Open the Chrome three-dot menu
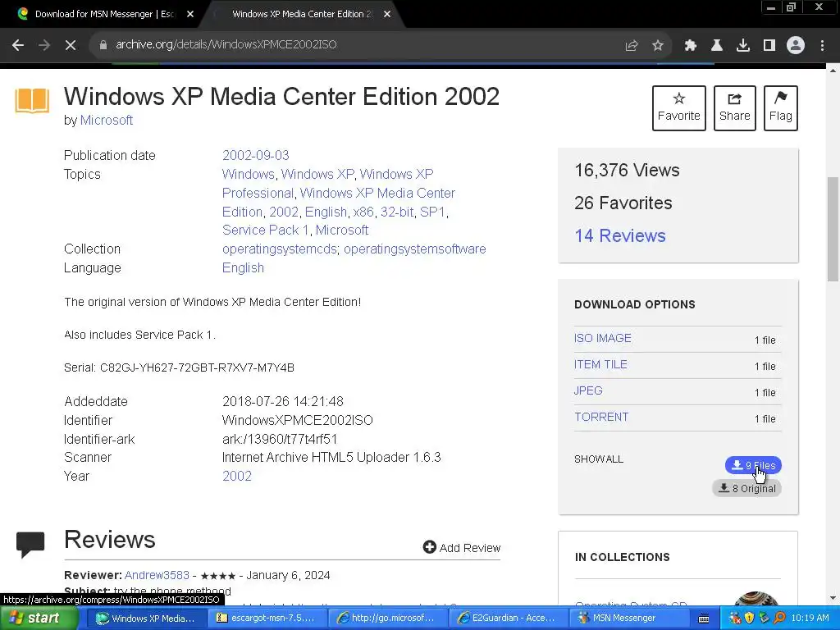The image size is (840, 630). (x=822, y=46)
